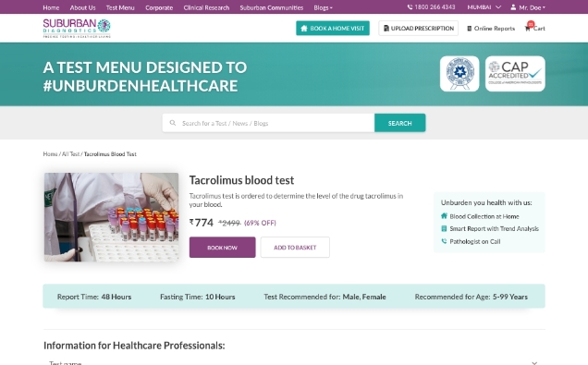
Task: Click the Add to Basket button
Action: click(295, 248)
